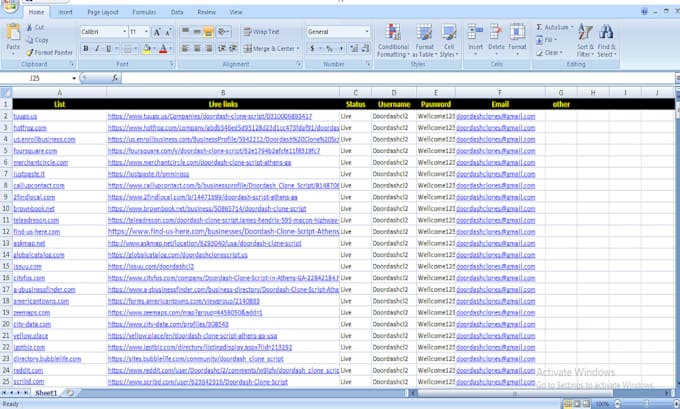Open the Data ribbon tab

click(177, 12)
